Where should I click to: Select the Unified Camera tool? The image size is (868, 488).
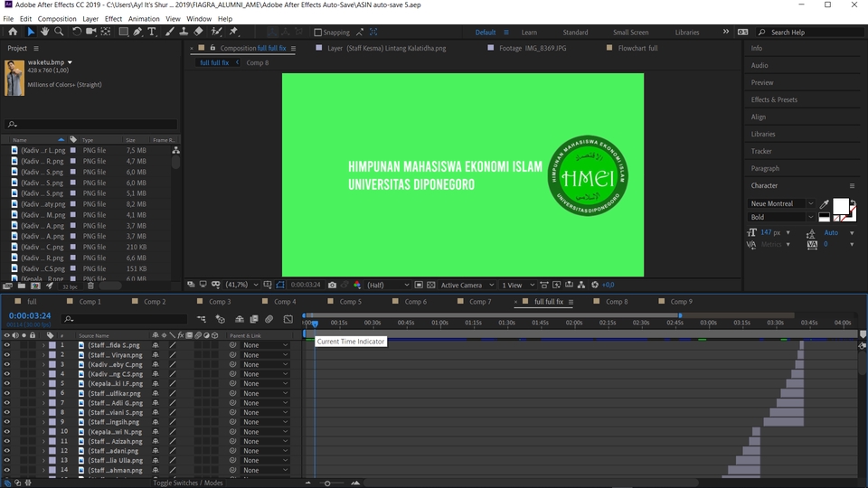[x=90, y=33]
